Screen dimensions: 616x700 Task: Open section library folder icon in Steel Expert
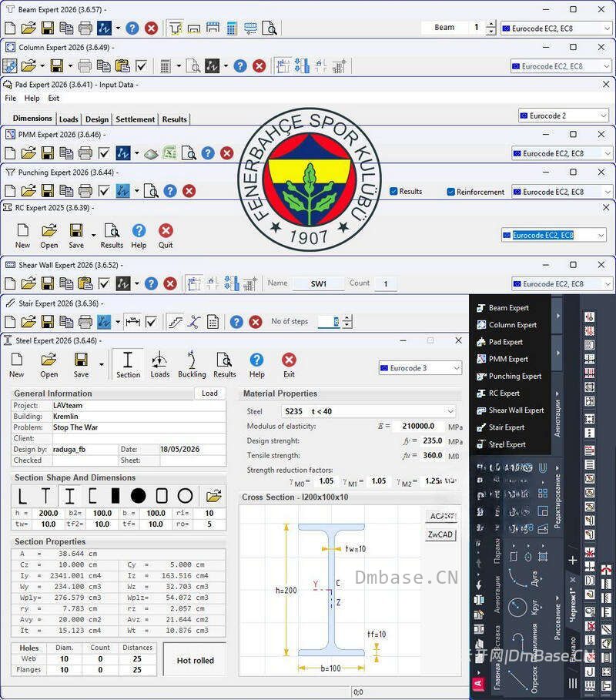coord(214,496)
